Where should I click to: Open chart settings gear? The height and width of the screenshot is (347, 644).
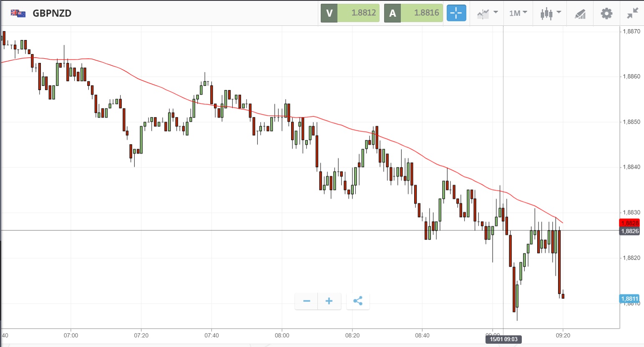coord(606,13)
